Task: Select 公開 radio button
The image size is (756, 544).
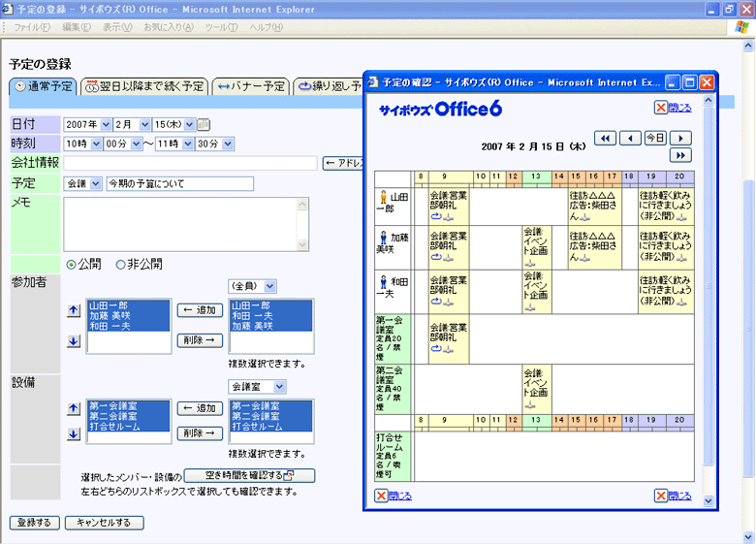Action: click(72, 265)
